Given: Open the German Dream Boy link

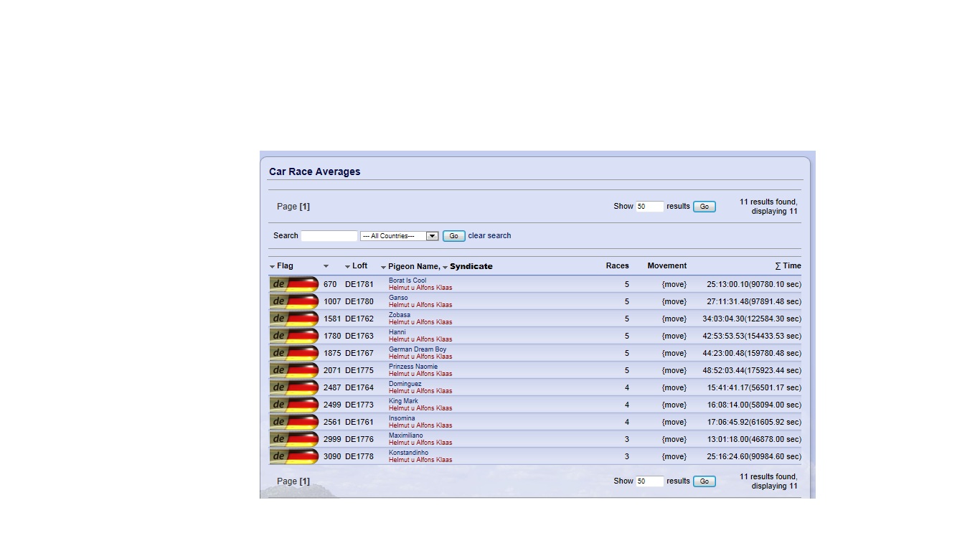Looking at the screenshot, I should pyautogui.click(x=418, y=349).
